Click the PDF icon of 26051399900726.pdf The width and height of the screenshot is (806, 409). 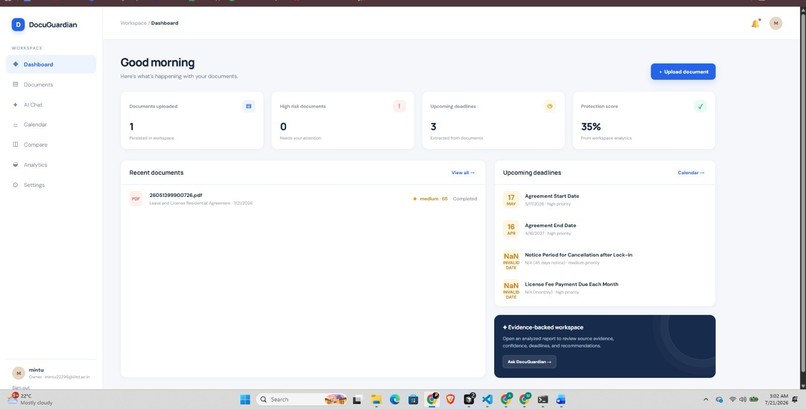136,199
